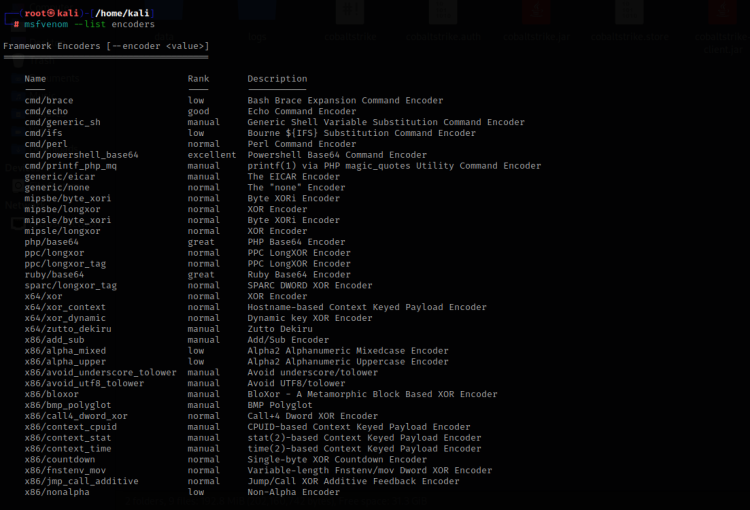Click the 'msfvenom' command text in the prompt
The height and width of the screenshot is (510, 750).
[46, 24]
